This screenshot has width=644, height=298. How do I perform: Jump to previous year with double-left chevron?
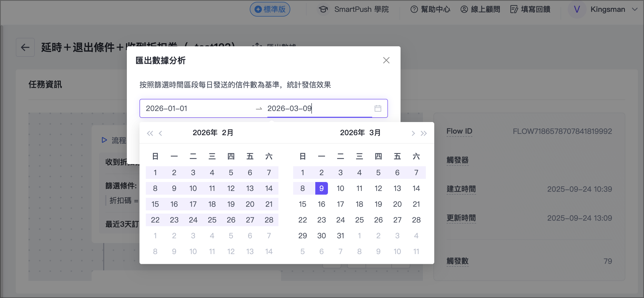tap(150, 133)
